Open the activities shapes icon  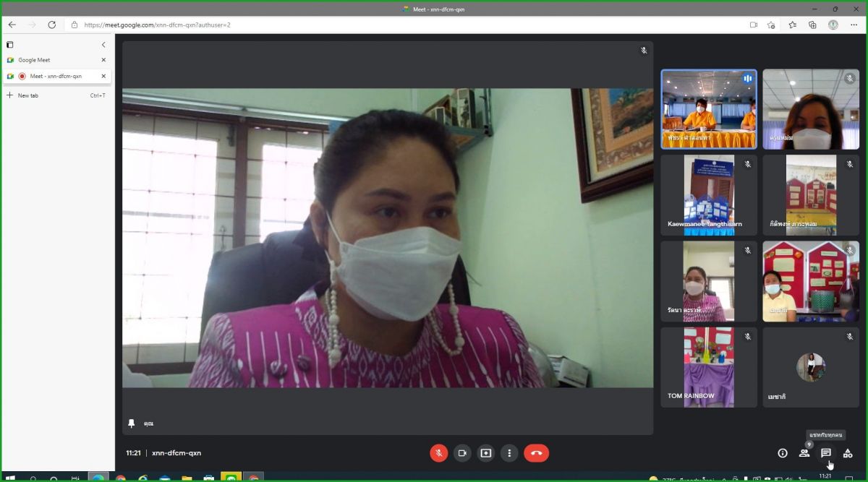(x=847, y=453)
